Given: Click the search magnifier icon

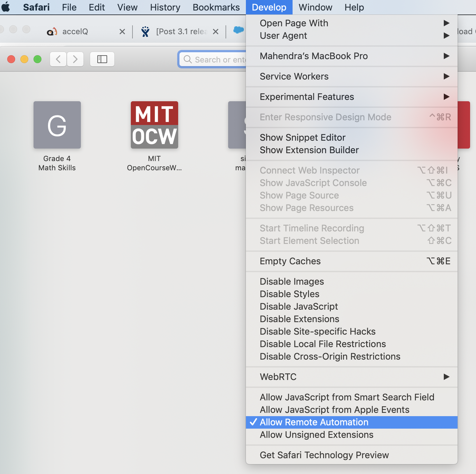Looking at the screenshot, I should 188,59.
